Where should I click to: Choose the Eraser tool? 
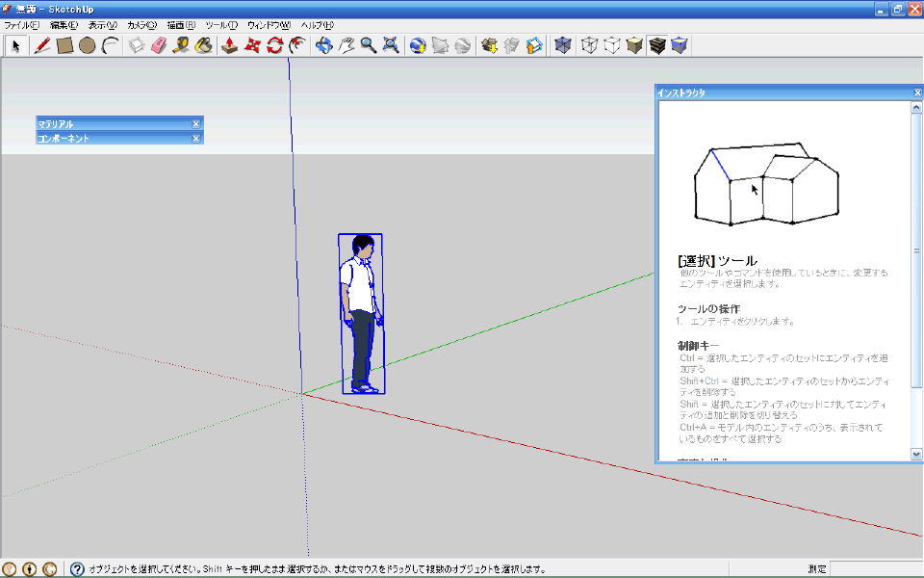(159, 45)
